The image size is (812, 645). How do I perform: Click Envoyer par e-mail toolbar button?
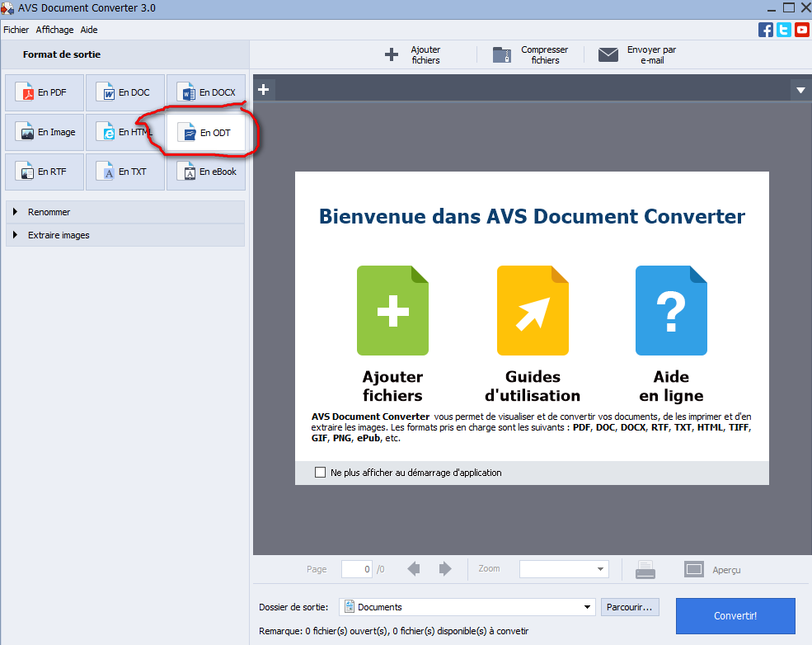637,55
